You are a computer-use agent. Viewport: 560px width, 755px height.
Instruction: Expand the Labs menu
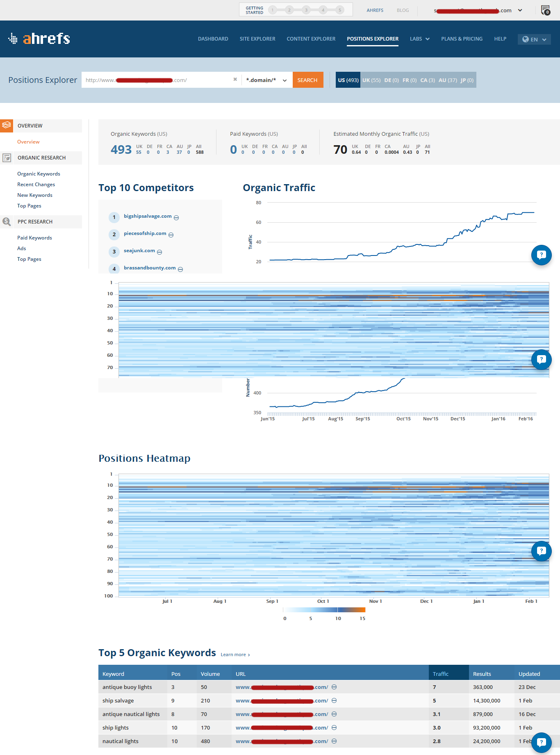[x=419, y=39]
